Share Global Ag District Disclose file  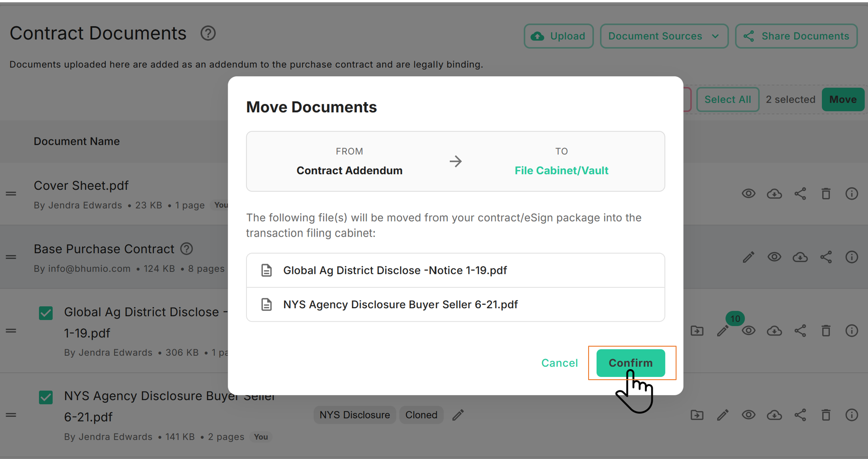pyautogui.click(x=800, y=331)
